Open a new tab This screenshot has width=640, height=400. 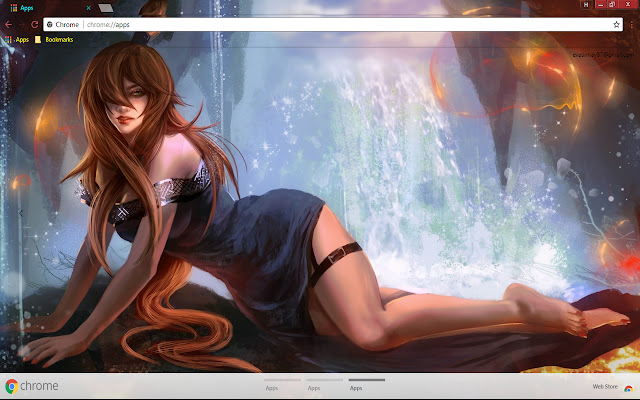click(x=106, y=8)
